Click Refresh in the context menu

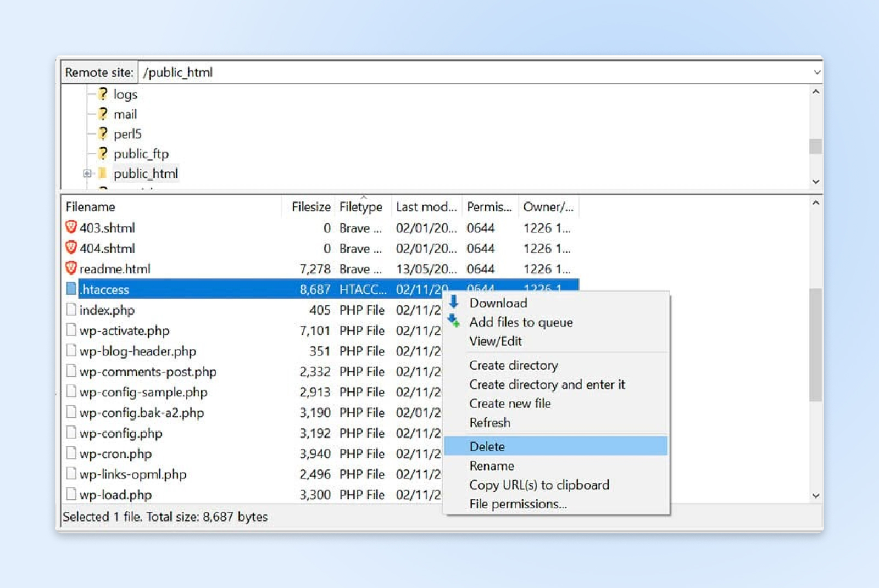tap(489, 422)
